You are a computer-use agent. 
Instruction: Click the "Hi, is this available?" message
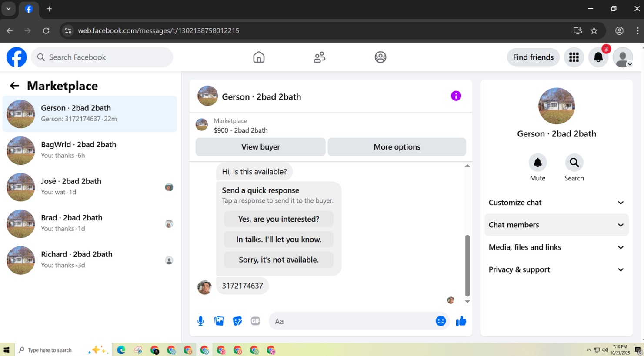click(254, 172)
